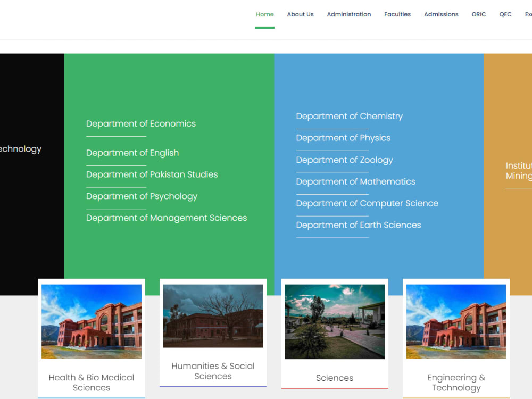
Task: Click the Humanities & Social Sciences label
Action: coord(213,371)
